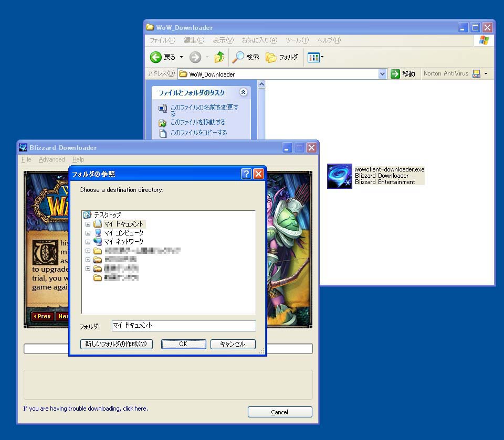The image size is (504, 440).
Task: Expand the マイ ネットワーク tree node
Action: pyautogui.click(x=88, y=242)
